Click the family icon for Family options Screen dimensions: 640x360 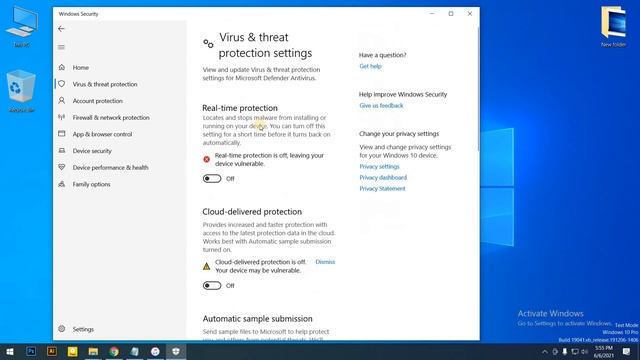(62, 184)
